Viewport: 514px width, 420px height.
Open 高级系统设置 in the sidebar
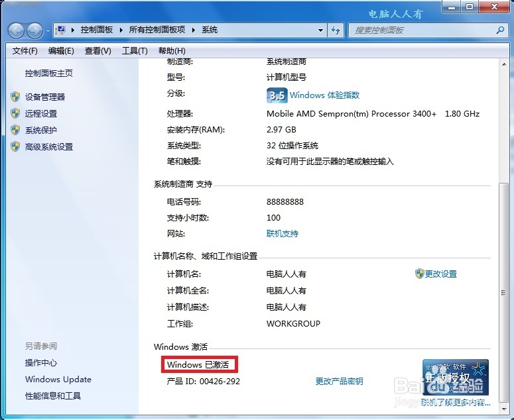tap(49, 147)
